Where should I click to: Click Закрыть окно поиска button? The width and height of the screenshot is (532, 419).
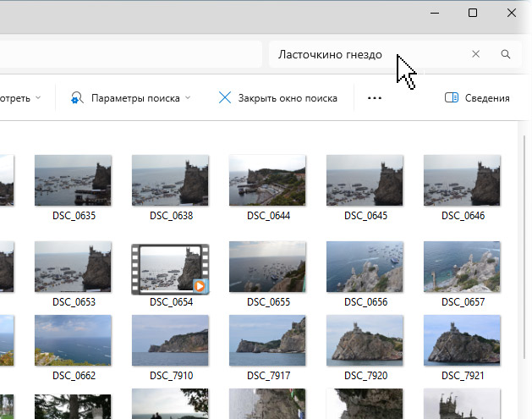click(x=277, y=98)
